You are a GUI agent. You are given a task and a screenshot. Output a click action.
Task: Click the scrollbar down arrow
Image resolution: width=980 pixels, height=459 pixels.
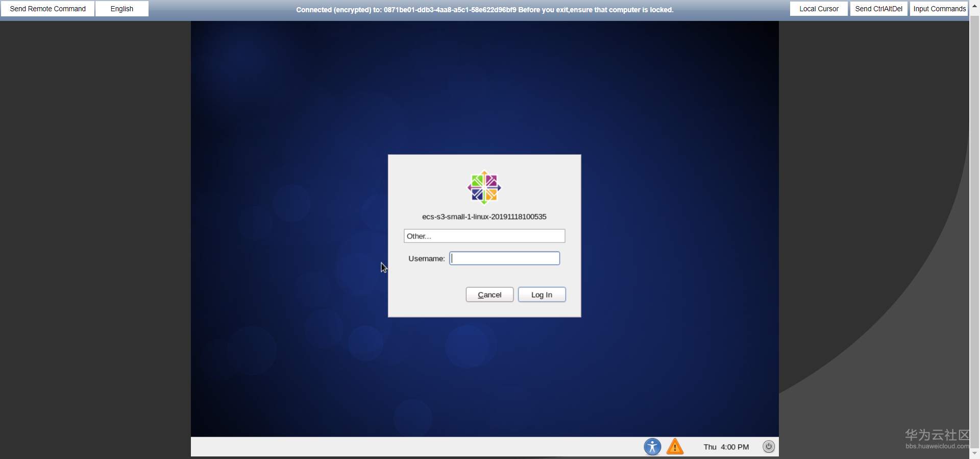pyautogui.click(x=974, y=453)
